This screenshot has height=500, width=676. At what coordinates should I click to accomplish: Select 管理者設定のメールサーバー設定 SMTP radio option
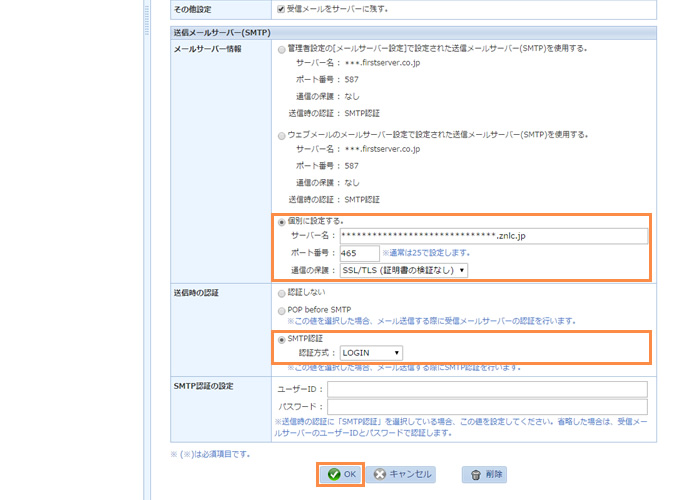tap(282, 50)
